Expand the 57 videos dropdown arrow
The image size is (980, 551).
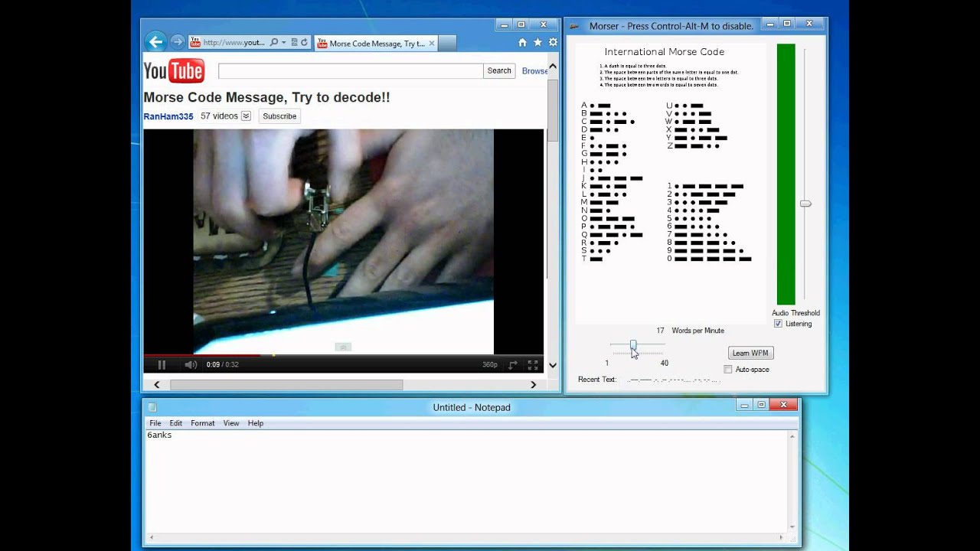coord(246,116)
